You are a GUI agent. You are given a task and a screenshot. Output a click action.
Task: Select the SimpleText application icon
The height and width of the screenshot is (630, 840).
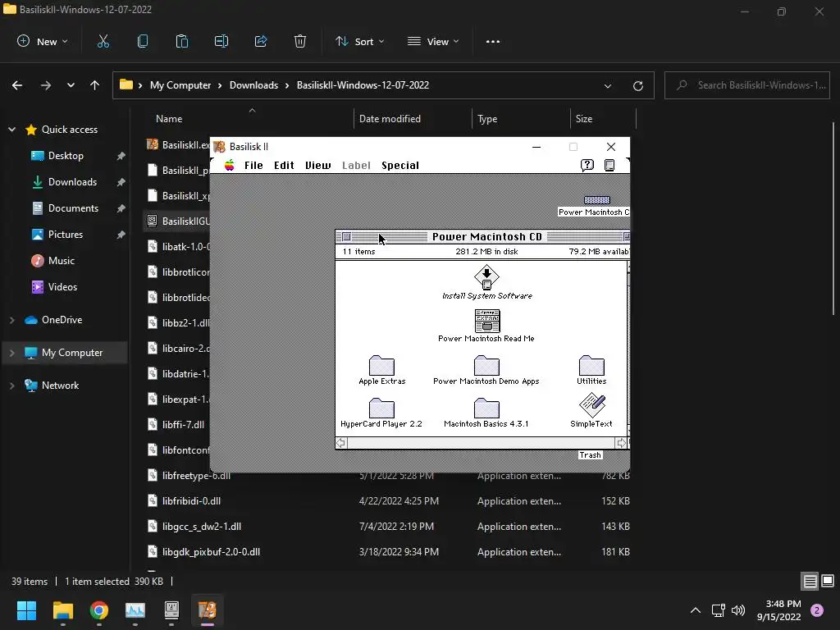click(x=592, y=405)
